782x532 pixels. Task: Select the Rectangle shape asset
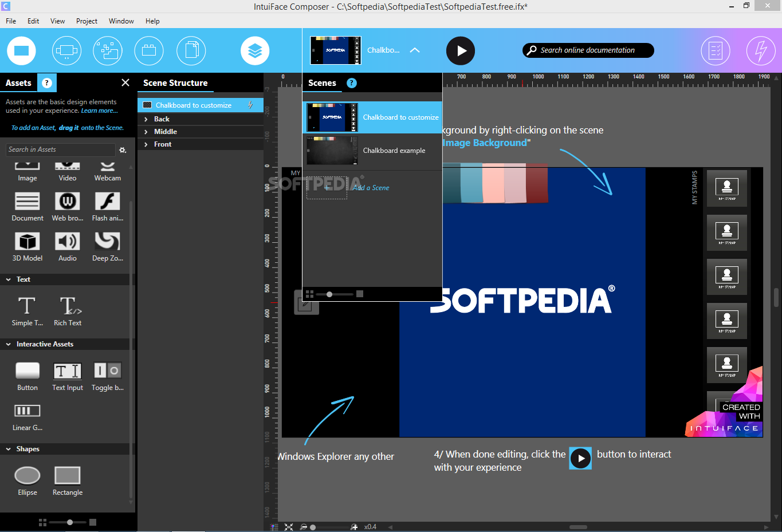[x=68, y=481]
